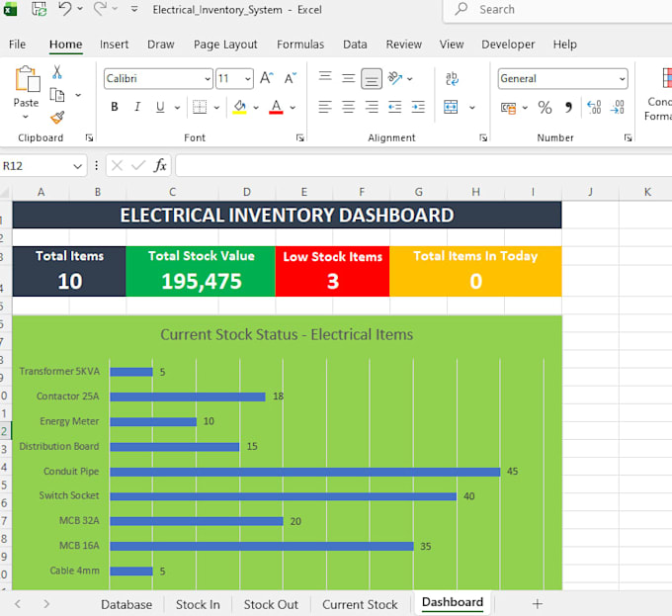Click into the formula bar
Image resolution: width=672 pixels, height=616 pixels.
423,166
